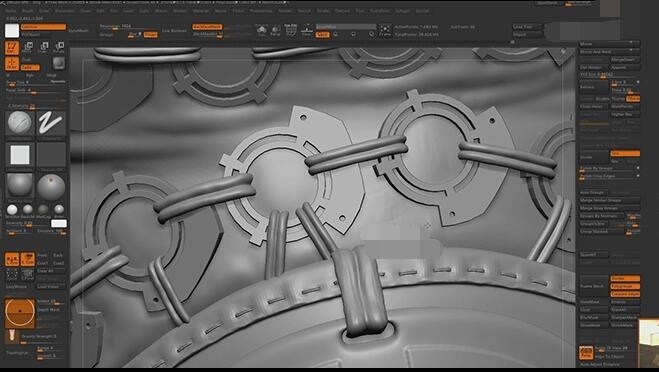Click the Frame icon in top toolbar

coord(385,31)
